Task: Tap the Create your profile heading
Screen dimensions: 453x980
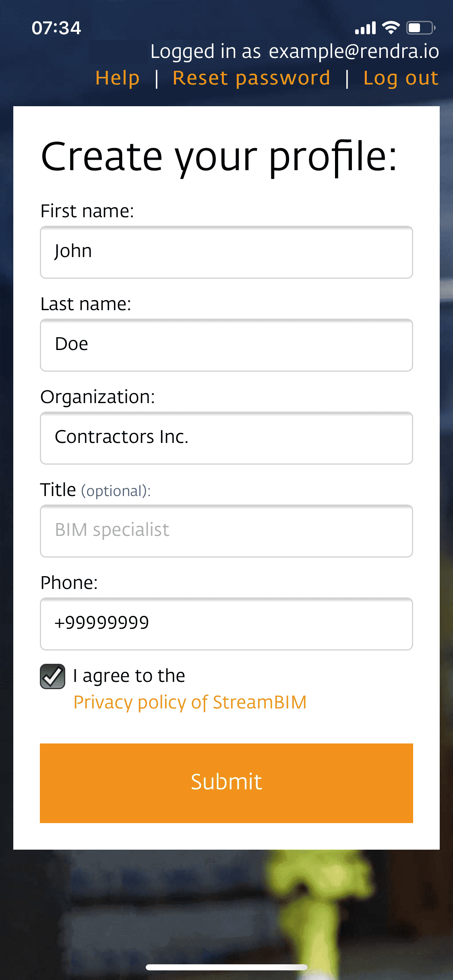Action: click(x=219, y=156)
